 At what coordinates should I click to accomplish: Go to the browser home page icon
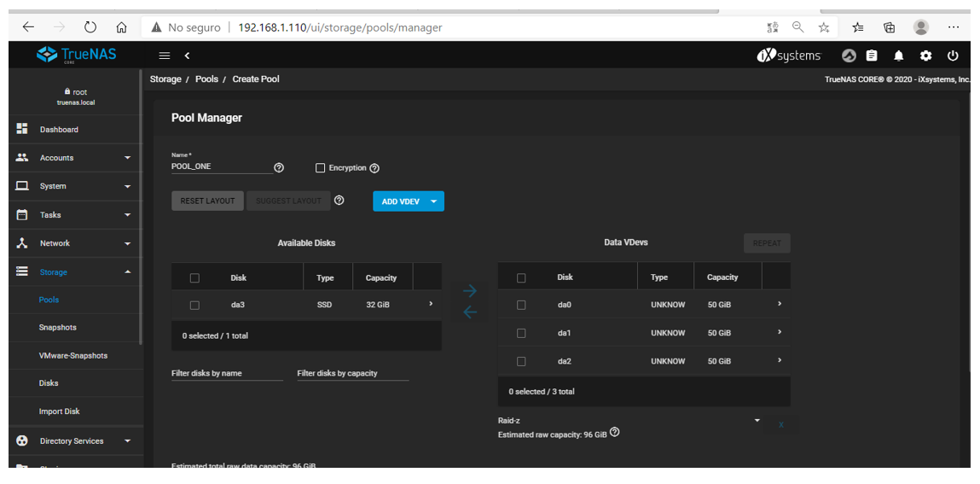tap(122, 27)
